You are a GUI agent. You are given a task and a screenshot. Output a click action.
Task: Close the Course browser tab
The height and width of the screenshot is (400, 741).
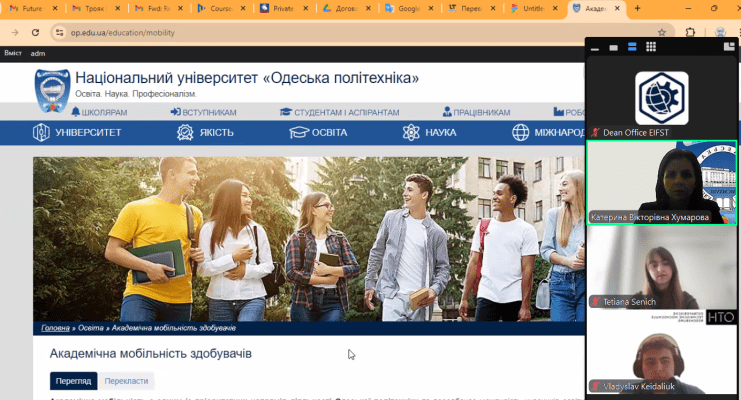(242, 9)
